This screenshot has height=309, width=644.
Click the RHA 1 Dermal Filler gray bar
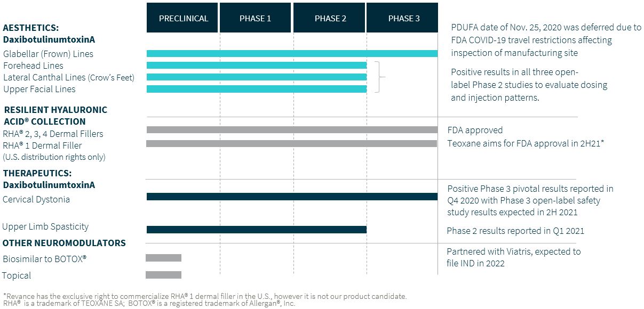click(x=291, y=143)
